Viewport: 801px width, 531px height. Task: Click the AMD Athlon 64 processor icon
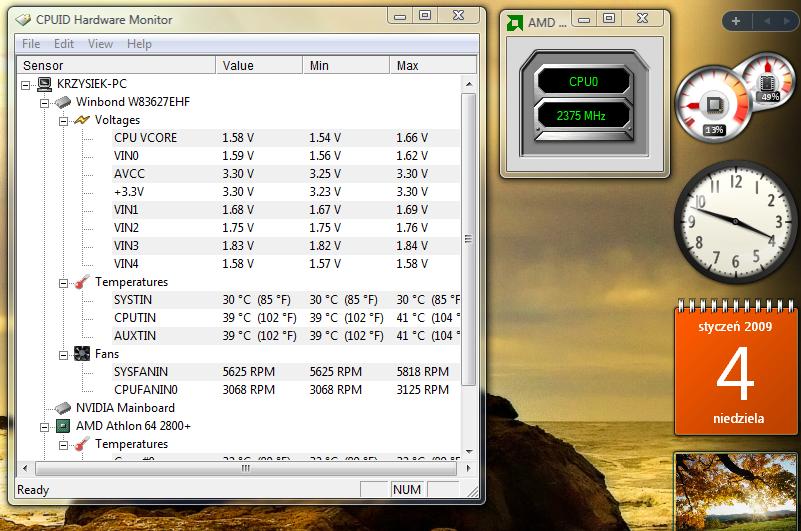click(62, 426)
